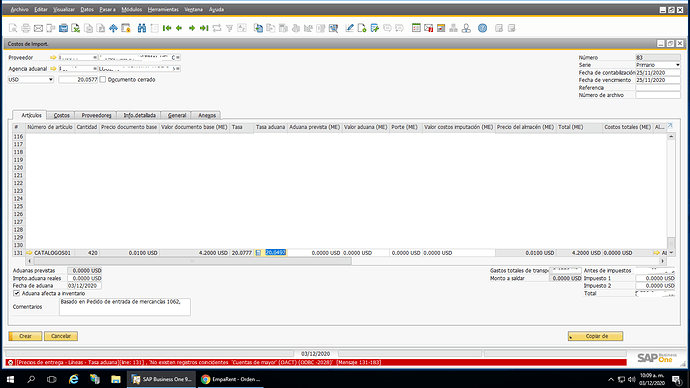Toggle the Documento cerrado checkbox
690x388 pixels.
tap(103, 80)
